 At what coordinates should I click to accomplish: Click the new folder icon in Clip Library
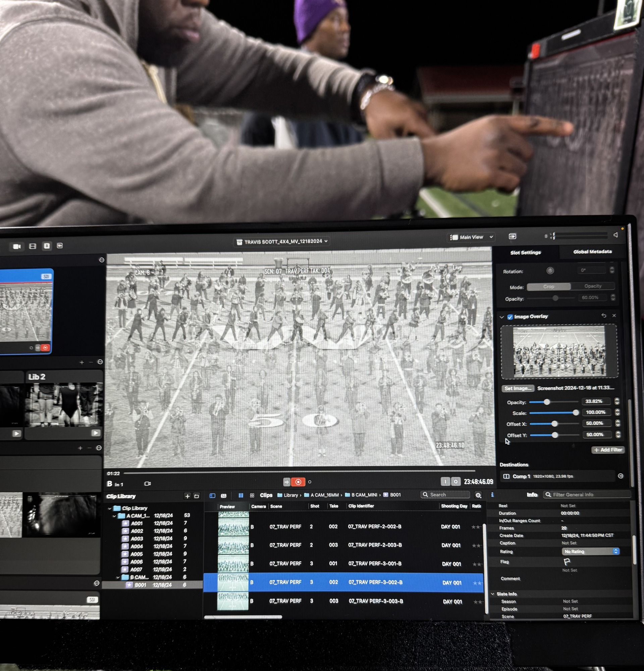tap(197, 496)
